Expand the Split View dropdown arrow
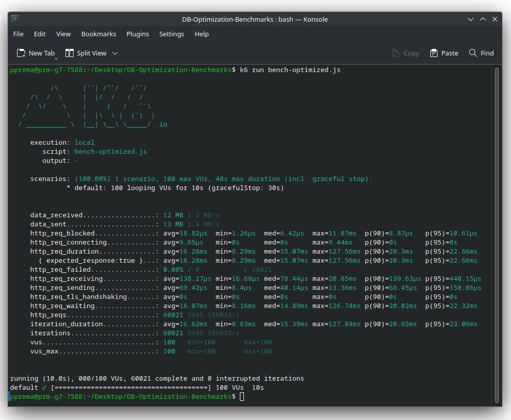 115,53
